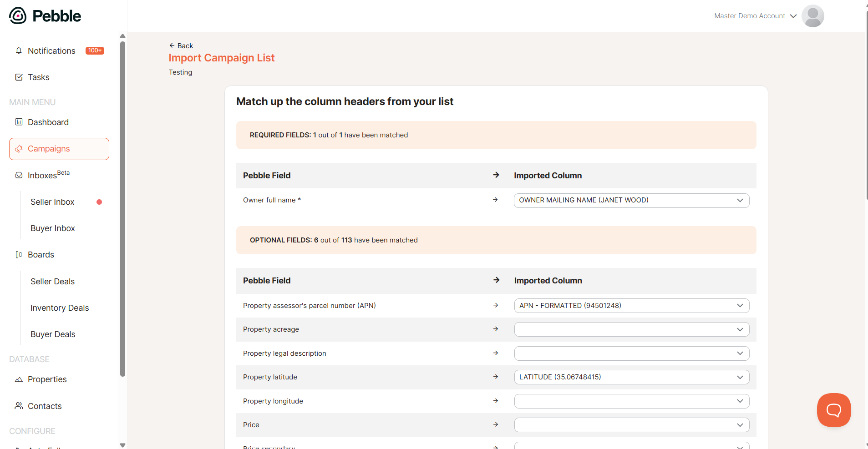Open Property longitude column dropdown
868x449 pixels.
point(632,401)
